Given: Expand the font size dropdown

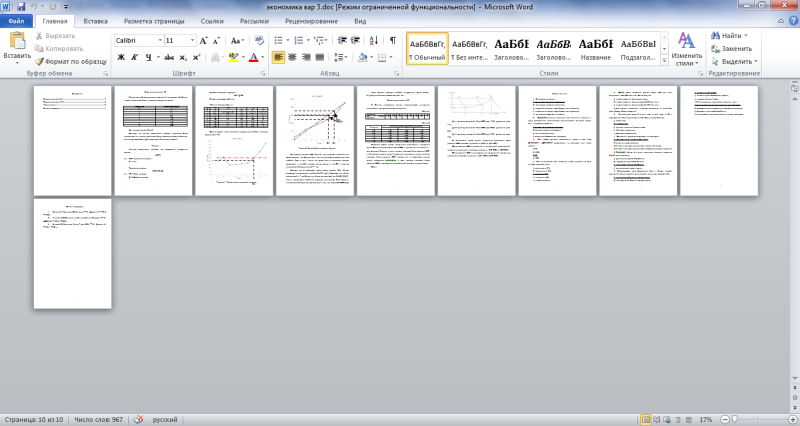Looking at the screenshot, I should point(191,40).
